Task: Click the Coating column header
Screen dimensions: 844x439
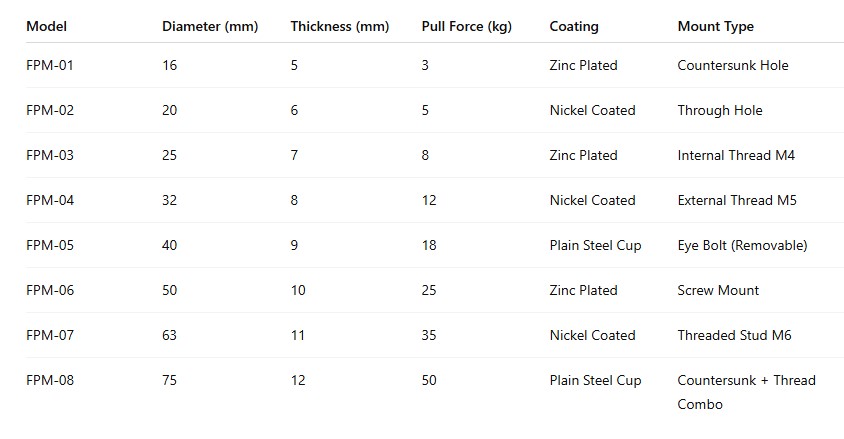Action: click(x=574, y=26)
